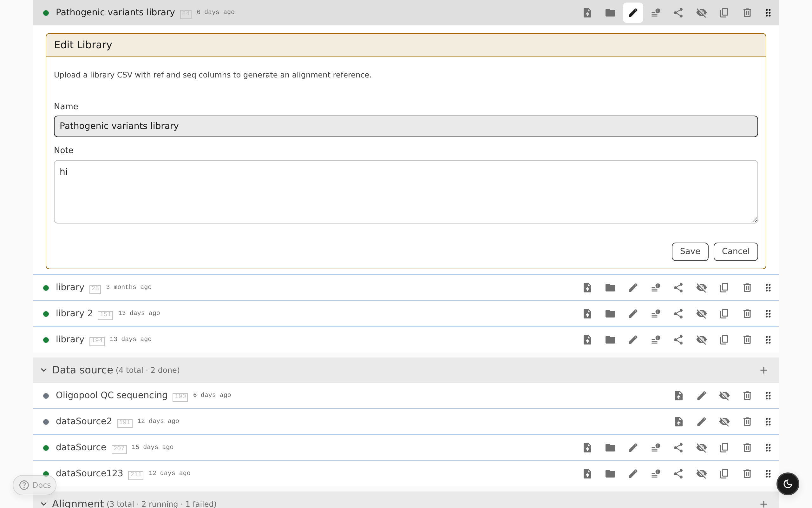Select the Pathogenic variants library row title
The image size is (812, 508).
tap(115, 12)
